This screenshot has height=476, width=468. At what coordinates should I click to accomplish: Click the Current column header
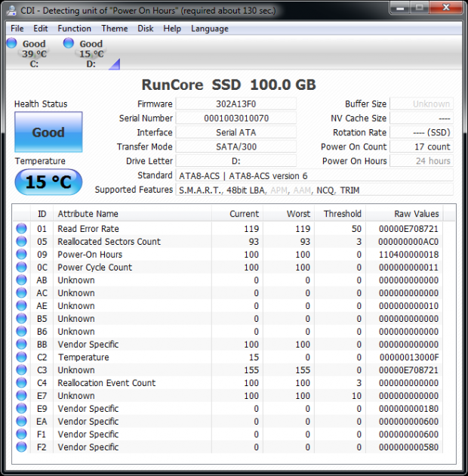point(237,214)
